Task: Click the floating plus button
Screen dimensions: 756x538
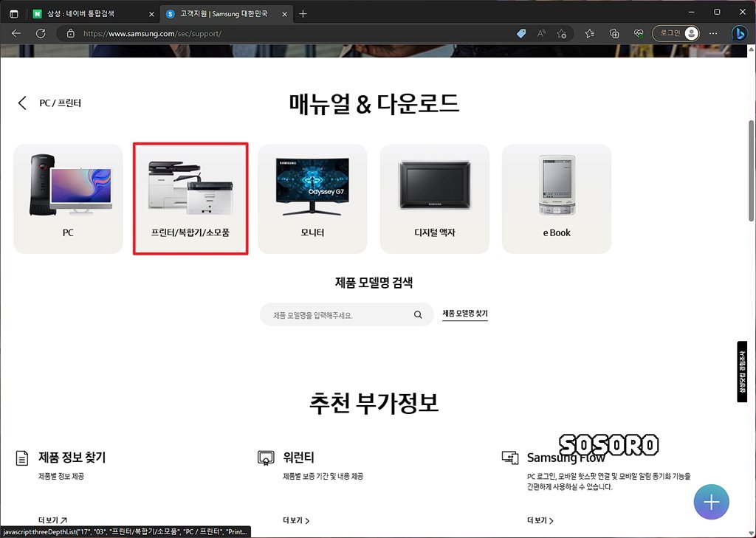Action: point(712,503)
